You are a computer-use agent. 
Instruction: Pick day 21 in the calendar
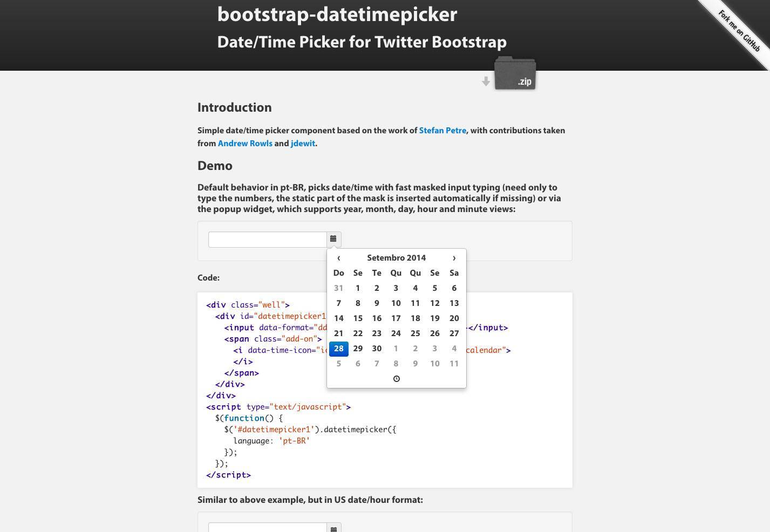pyautogui.click(x=338, y=333)
